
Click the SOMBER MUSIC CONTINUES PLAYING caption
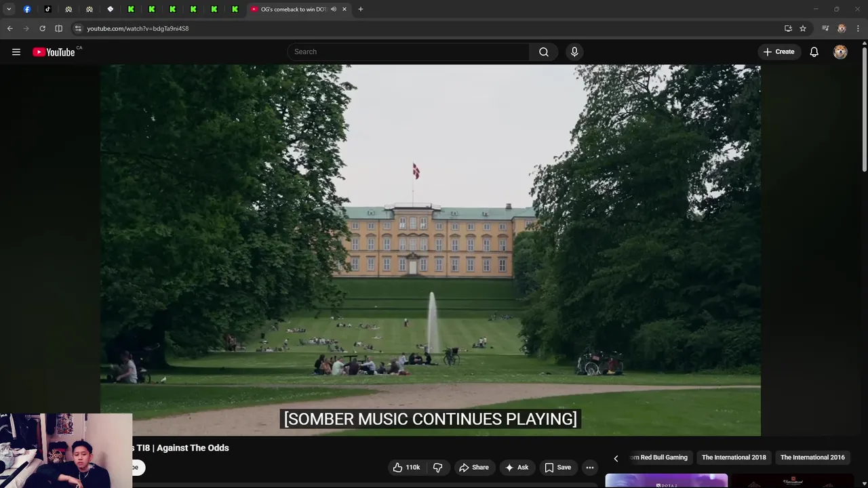click(x=430, y=419)
